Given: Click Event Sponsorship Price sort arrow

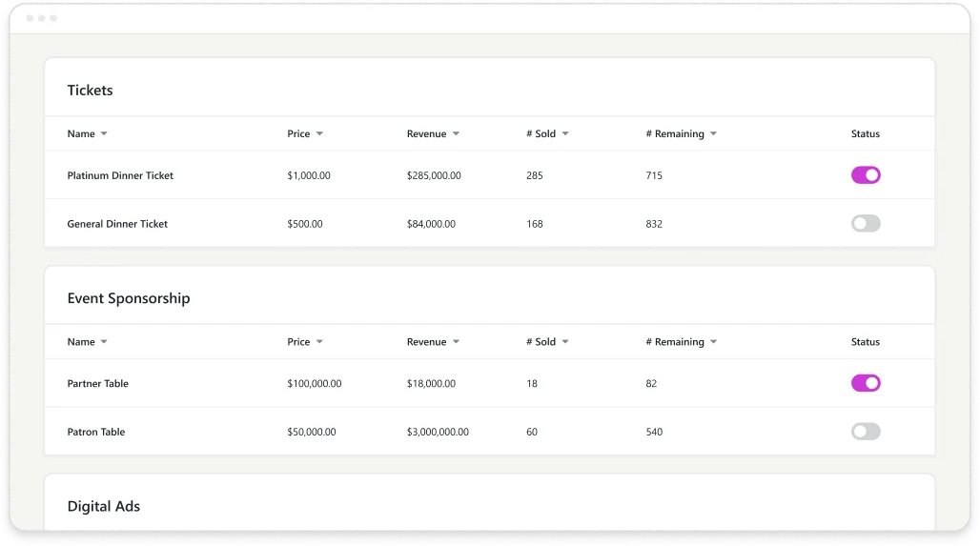Looking at the screenshot, I should [x=319, y=342].
